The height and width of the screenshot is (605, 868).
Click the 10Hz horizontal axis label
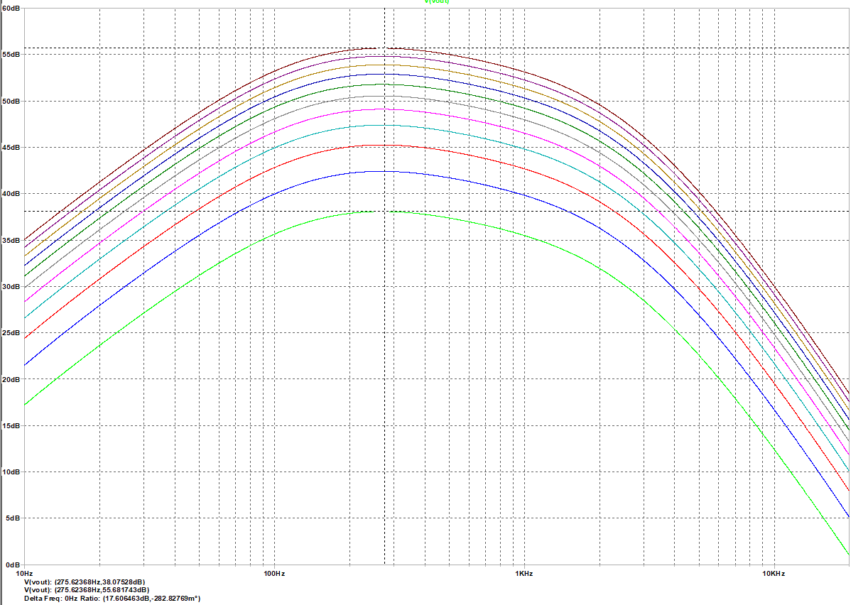coord(24,572)
